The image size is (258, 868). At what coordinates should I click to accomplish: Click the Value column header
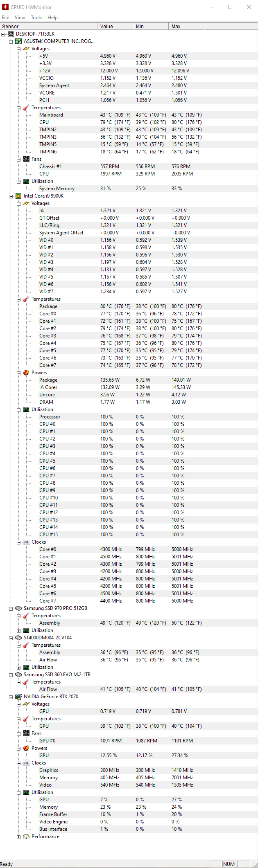[x=115, y=26]
